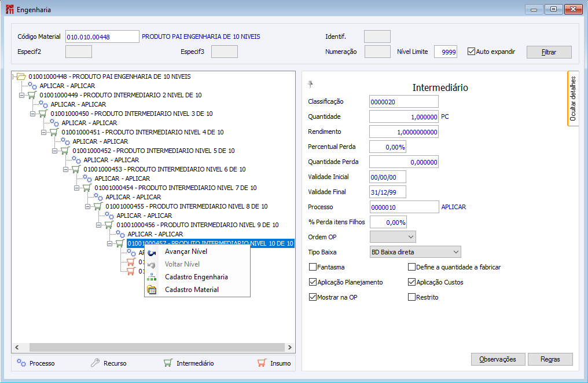Click Percentual Perda field 0,00%
The image size is (588, 383).
point(388,147)
